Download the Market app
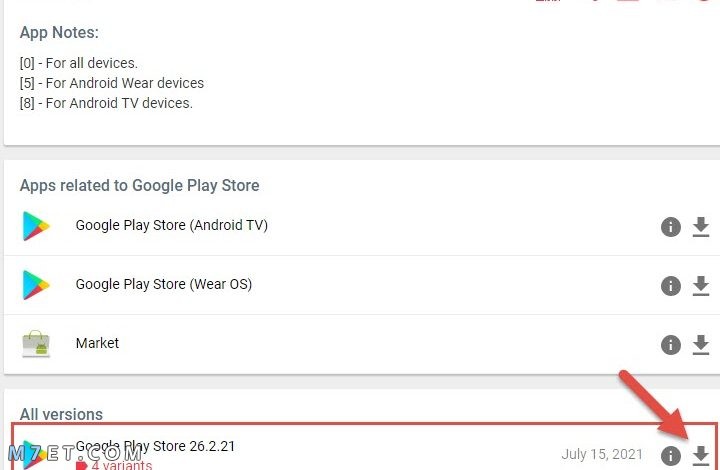The image size is (720, 470). (700, 345)
